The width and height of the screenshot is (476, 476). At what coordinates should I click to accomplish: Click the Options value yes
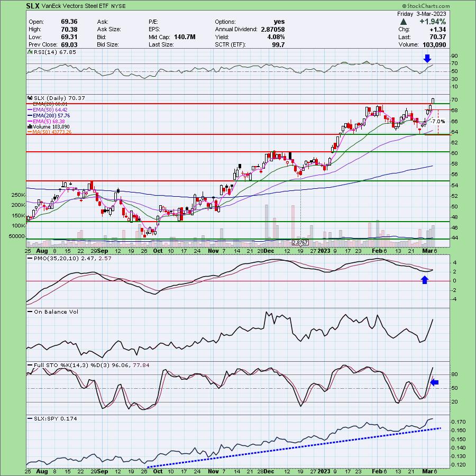(x=279, y=22)
